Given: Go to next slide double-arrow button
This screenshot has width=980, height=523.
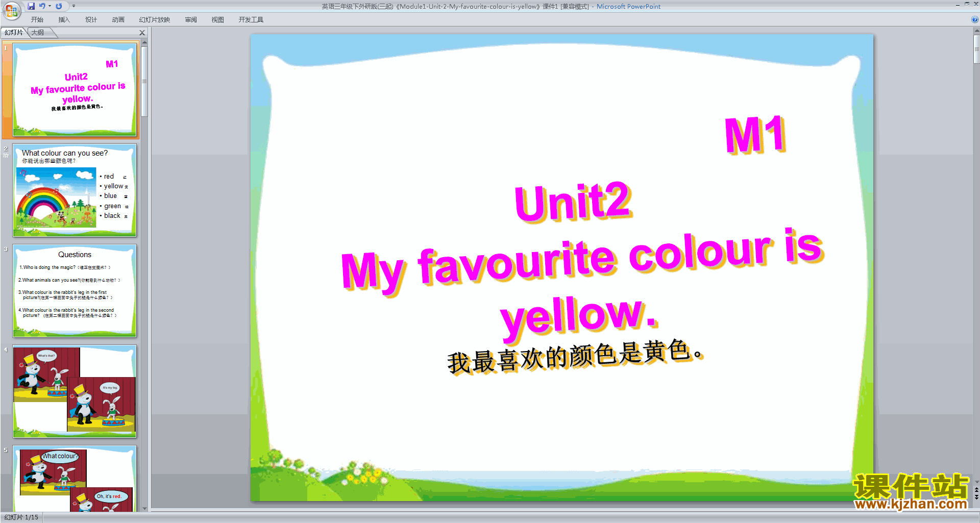Looking at the screenshot, I should tap(976, 497).
